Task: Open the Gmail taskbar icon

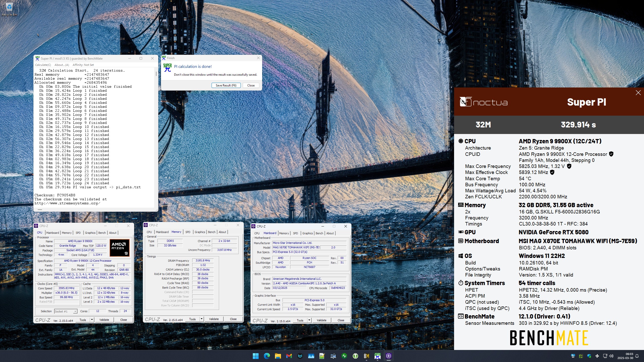Action: [x=289, y=356]
